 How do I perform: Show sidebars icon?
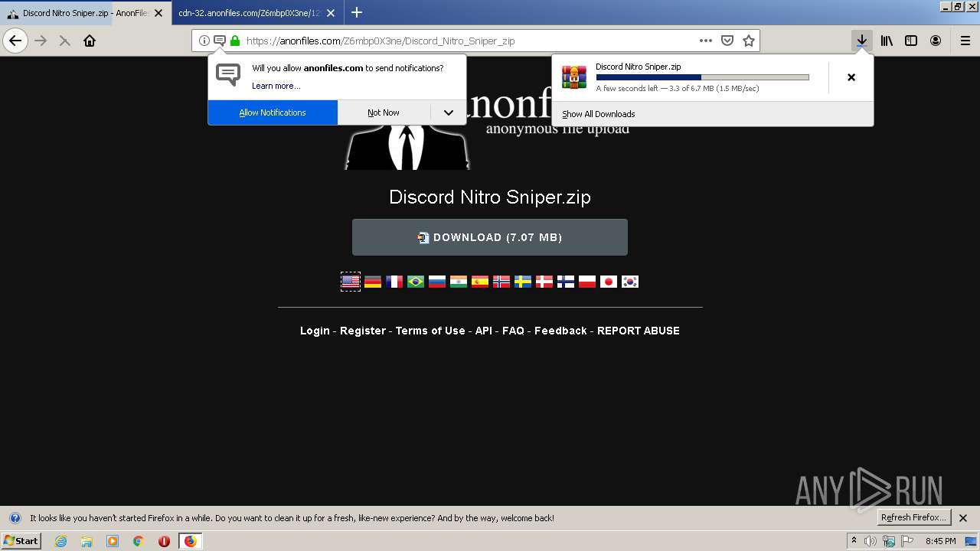click(911, 41)
